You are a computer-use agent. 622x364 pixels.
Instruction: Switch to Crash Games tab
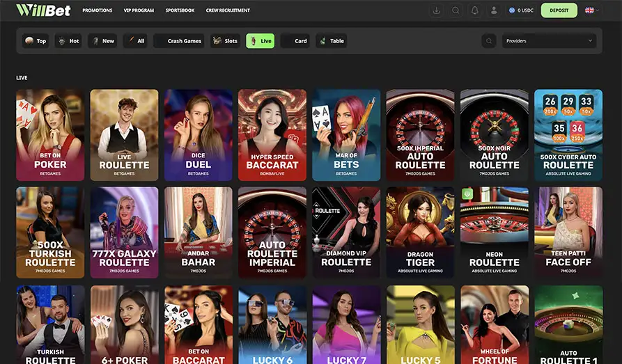[x=179, y=41]
